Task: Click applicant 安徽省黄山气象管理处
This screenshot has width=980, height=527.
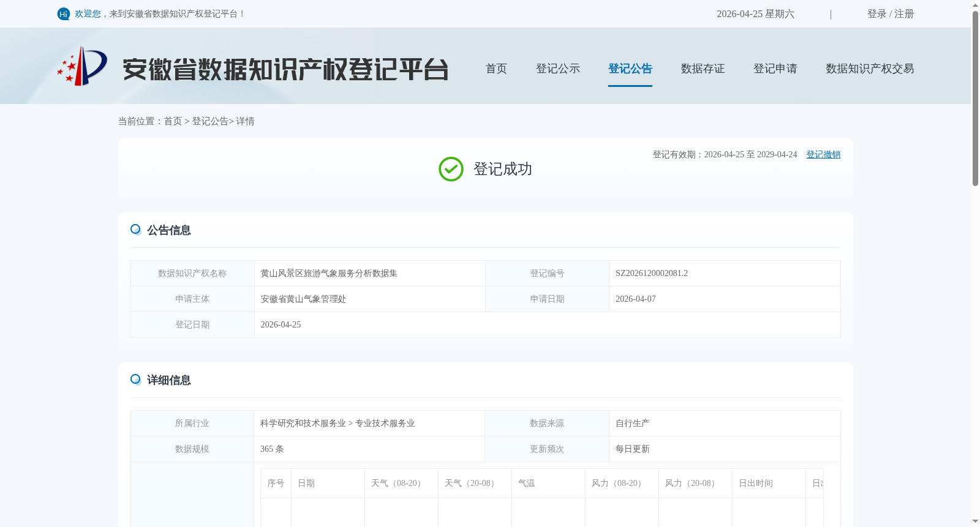Action: 303,299
